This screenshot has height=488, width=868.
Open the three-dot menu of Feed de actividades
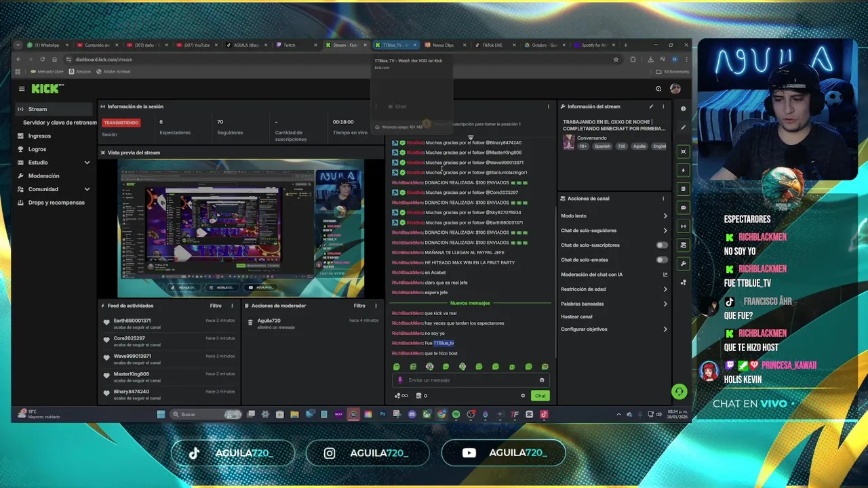coord(232,306)
